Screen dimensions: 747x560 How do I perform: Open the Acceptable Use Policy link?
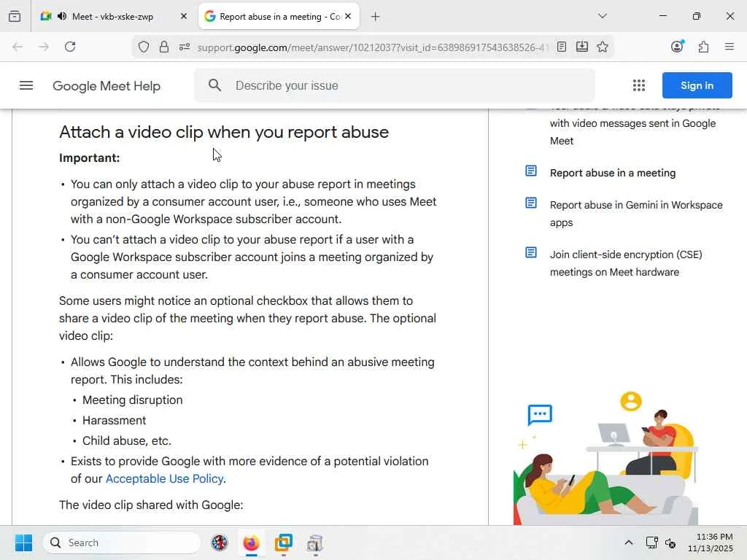(164, 478)
